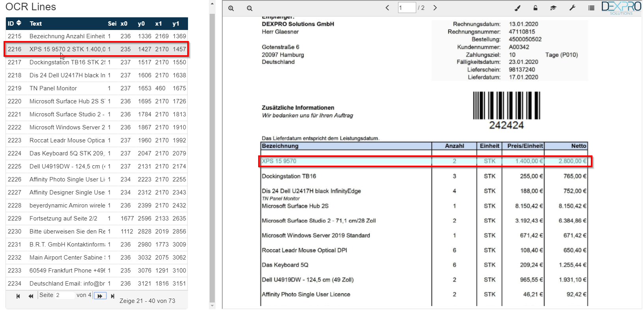Click Lieferschein value 98137240
This screenshot has height=310, width=644.
(x=522, y=70)
